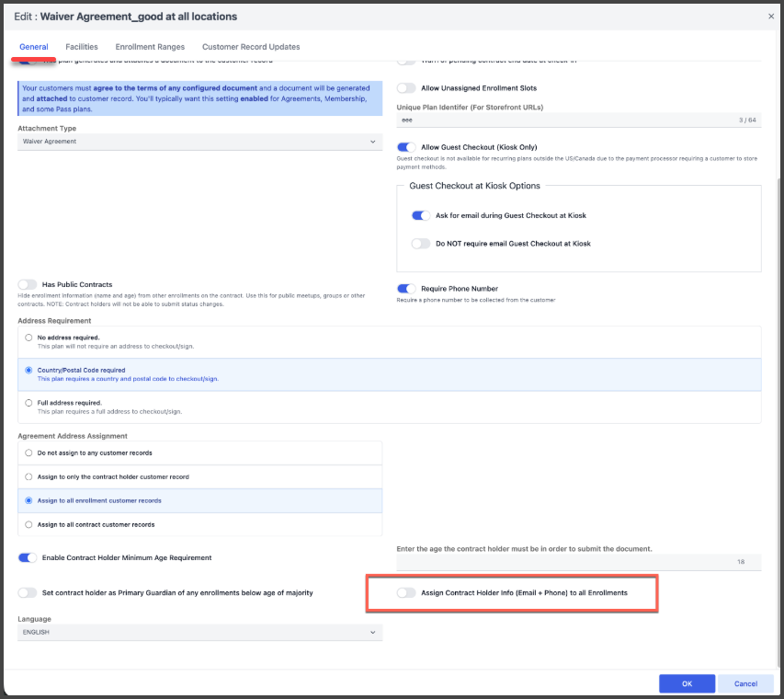
Task: Expand the Attachment Type dropdown
Action: 199,142
